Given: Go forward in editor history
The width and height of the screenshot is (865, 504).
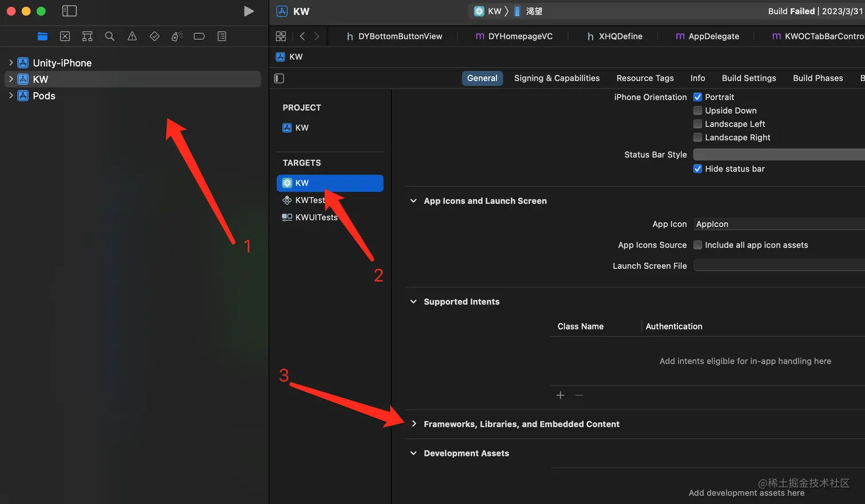Looking at the screenshot, I should click(316, 36).
